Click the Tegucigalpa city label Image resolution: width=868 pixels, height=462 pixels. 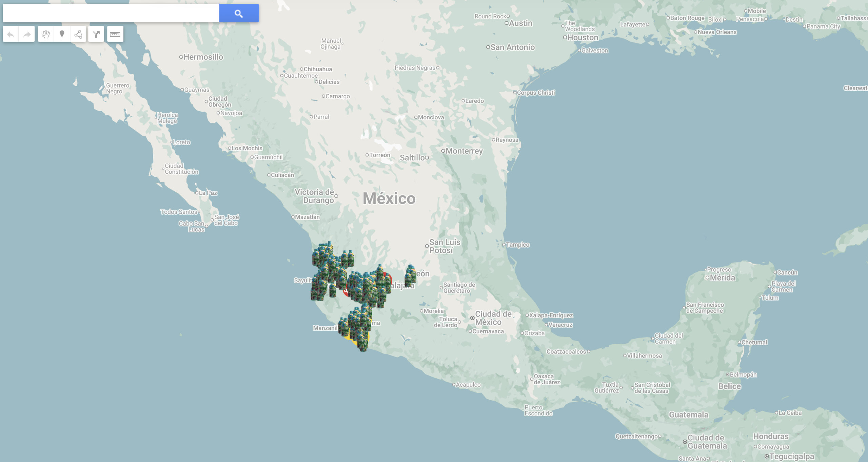(792, 457)
